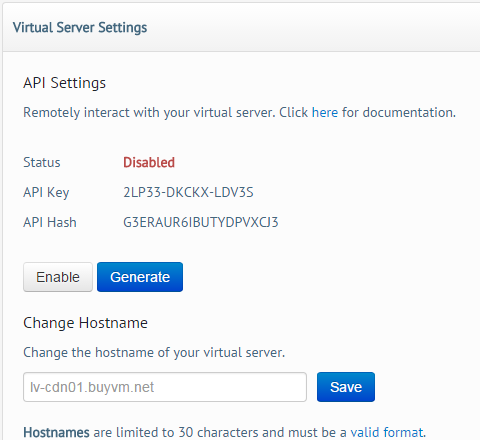Focus the hostname input field
480x440 pixels.
click(x=165, y=387)
